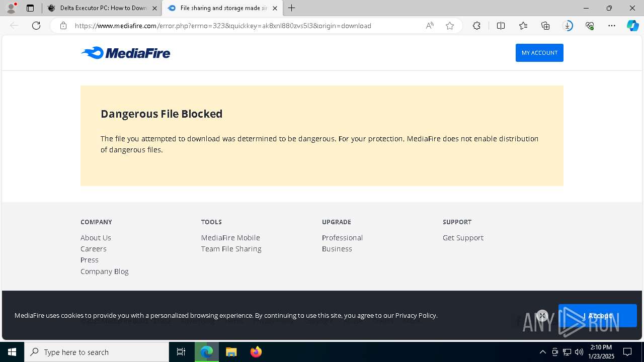Go to the Press link
This screenshot has height=362, width=644.
tap(90, 260)
